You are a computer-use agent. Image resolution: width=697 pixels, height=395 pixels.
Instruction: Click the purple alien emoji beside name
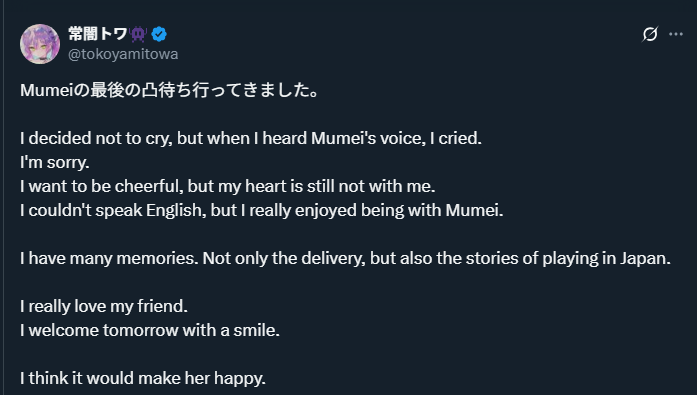(x=139, y=34)
